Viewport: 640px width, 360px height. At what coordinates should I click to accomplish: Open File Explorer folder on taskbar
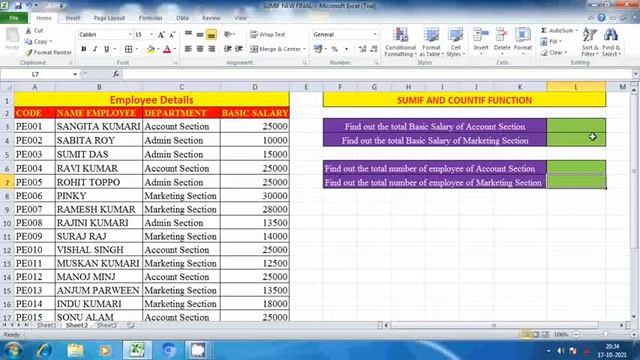(x=75, y=350)
